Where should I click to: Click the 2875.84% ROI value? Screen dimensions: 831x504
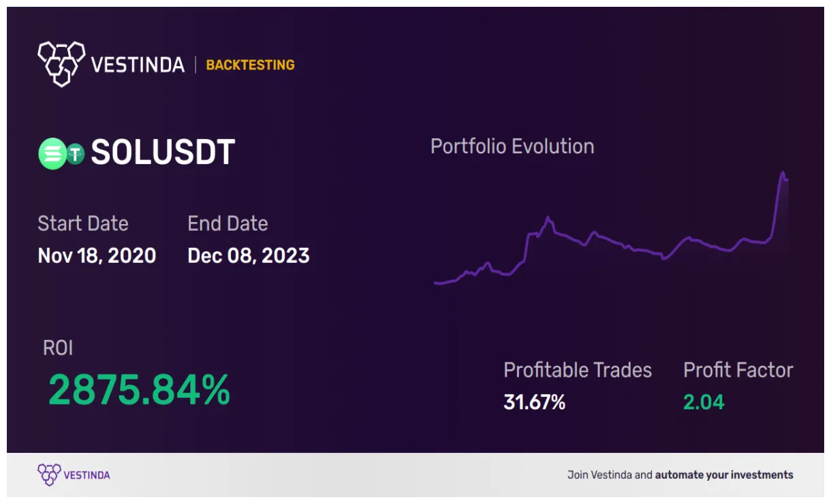click(x=139, y=390)
